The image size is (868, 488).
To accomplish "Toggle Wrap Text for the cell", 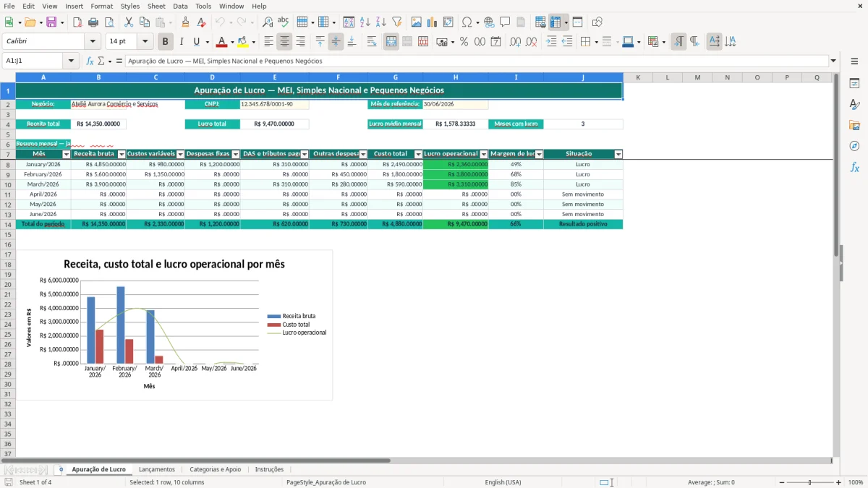I will click(x=372, y=42).
